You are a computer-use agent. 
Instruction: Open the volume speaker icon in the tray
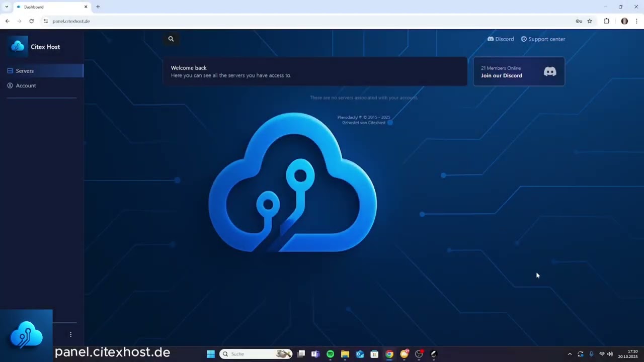[x=610, y=354]
